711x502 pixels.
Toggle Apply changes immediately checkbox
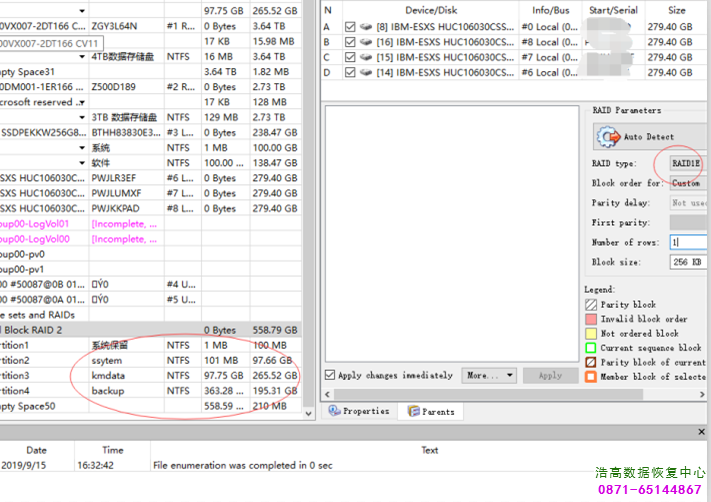pos(331,376)
